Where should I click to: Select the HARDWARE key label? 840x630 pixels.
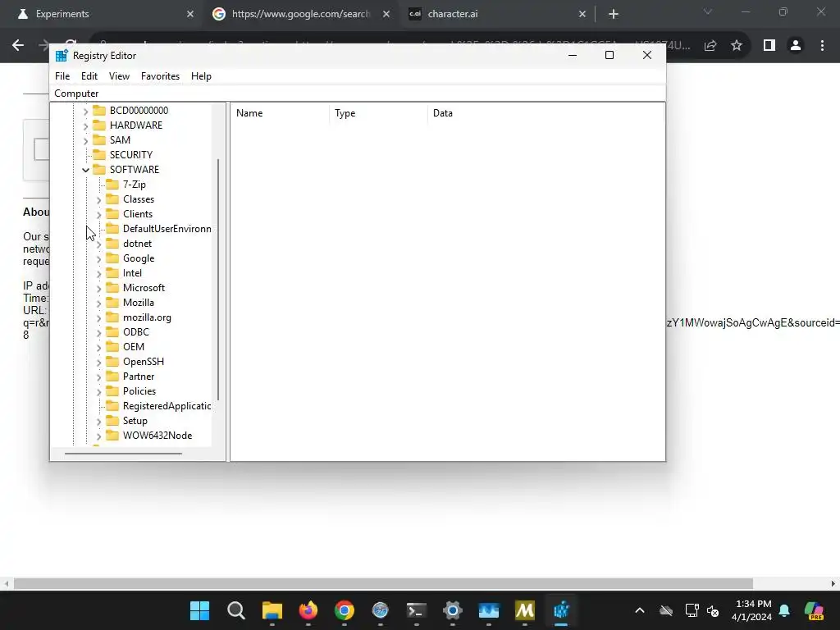(x=136, y=126)
